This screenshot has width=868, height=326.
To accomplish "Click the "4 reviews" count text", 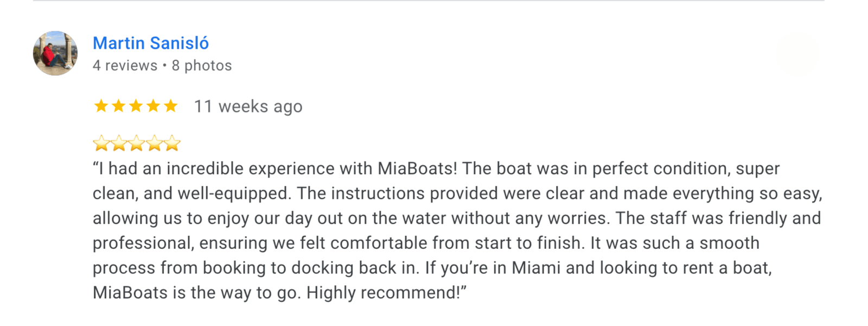I will [125, 66].
